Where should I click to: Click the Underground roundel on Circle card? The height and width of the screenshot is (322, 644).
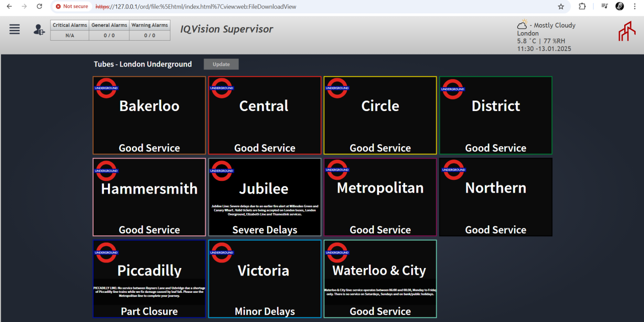(x=337, y=88)
